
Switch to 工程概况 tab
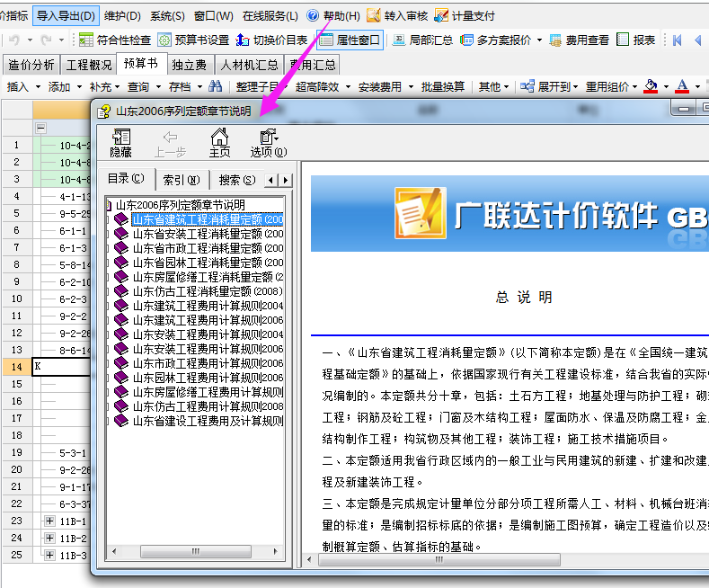point(89,65)
